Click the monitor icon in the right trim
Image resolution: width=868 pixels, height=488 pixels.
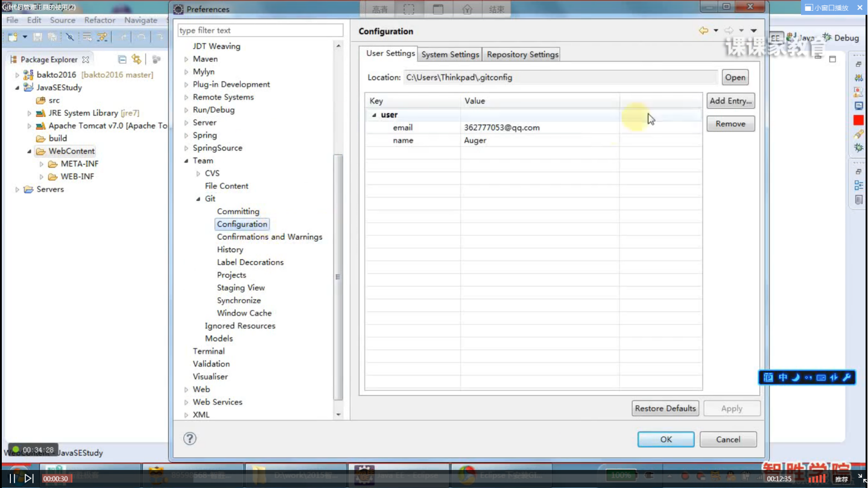pyautogui.click(x=858, y=106)
